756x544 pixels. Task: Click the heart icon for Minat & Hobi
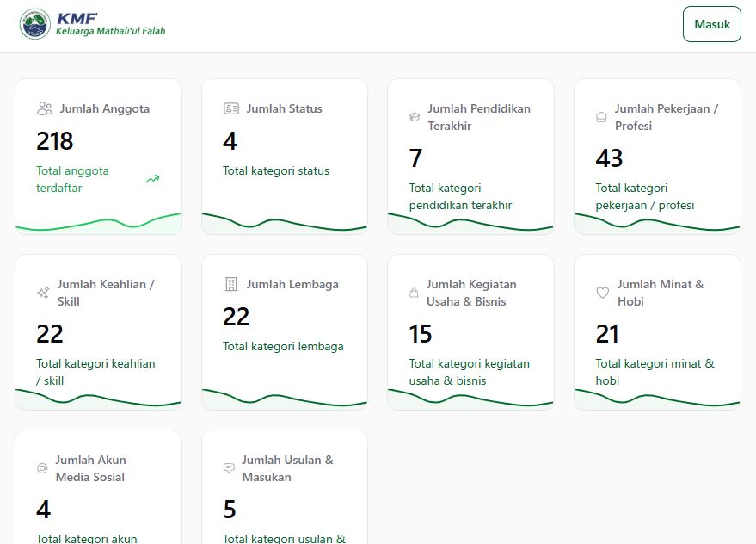pos(603,293)
